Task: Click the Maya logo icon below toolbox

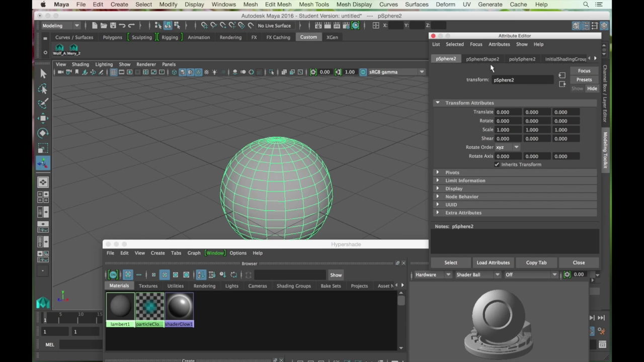Action: 43,302
